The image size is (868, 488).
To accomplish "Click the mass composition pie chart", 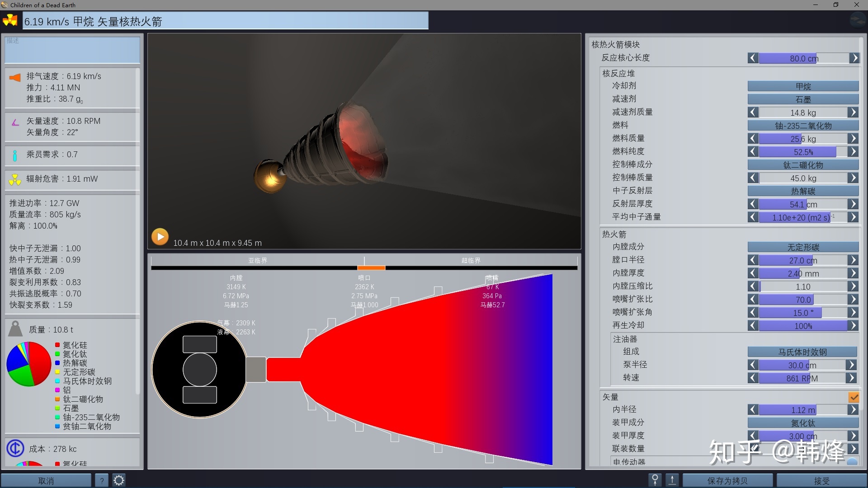I will point(28,364).
